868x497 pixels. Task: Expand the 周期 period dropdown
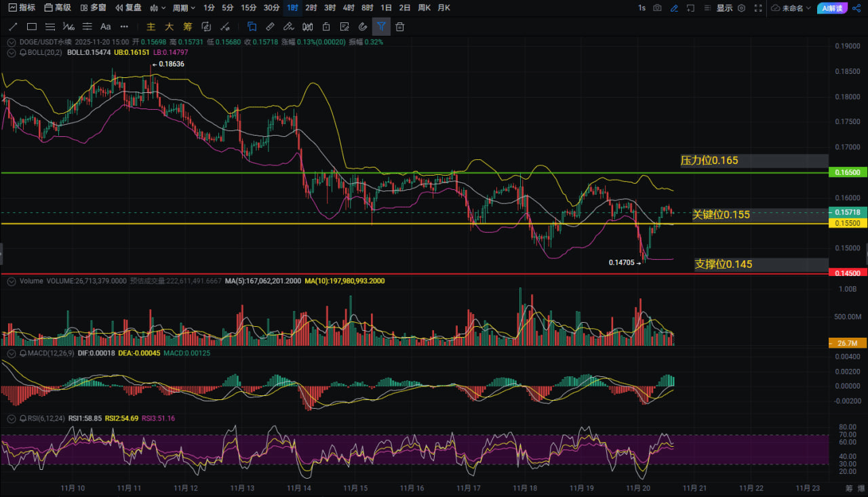(184, 8)
